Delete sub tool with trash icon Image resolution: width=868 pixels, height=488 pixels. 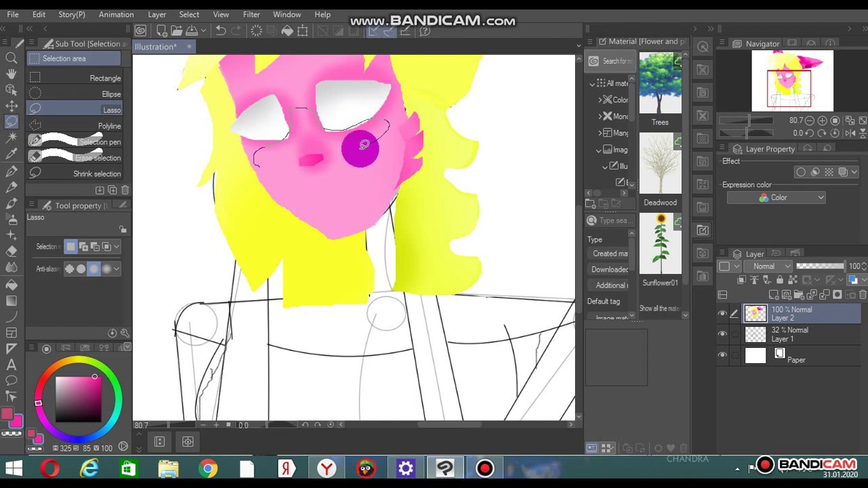click(x=125, y=190)
